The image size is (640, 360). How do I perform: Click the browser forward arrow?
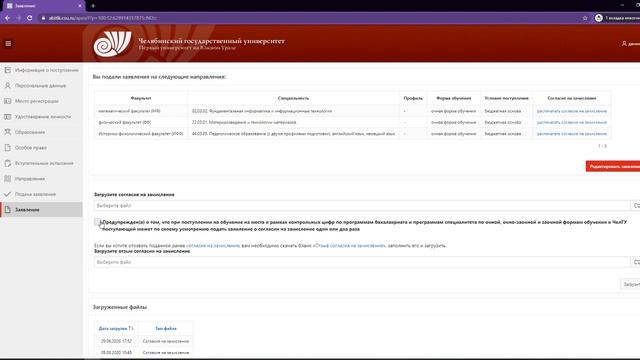(18, 18)
